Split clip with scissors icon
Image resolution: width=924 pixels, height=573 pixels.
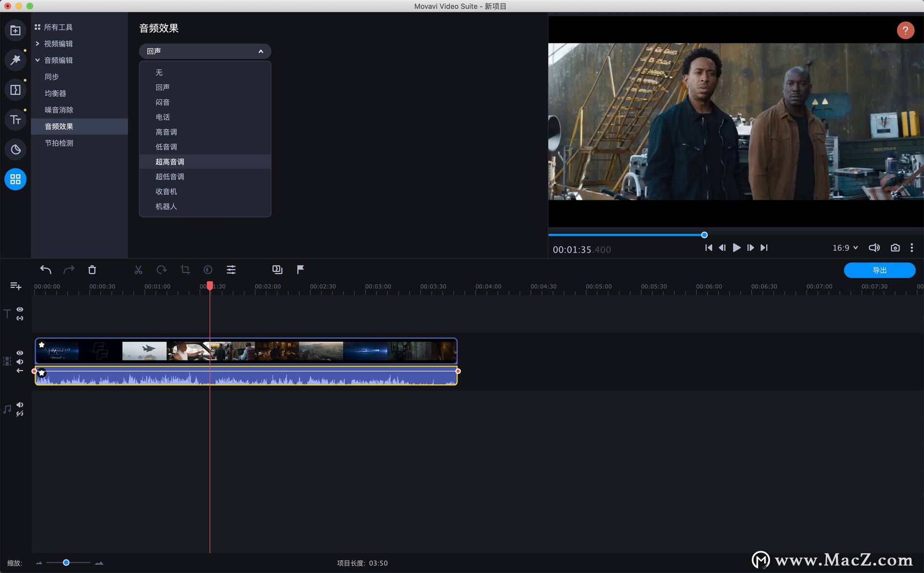[x=138, y=270]
